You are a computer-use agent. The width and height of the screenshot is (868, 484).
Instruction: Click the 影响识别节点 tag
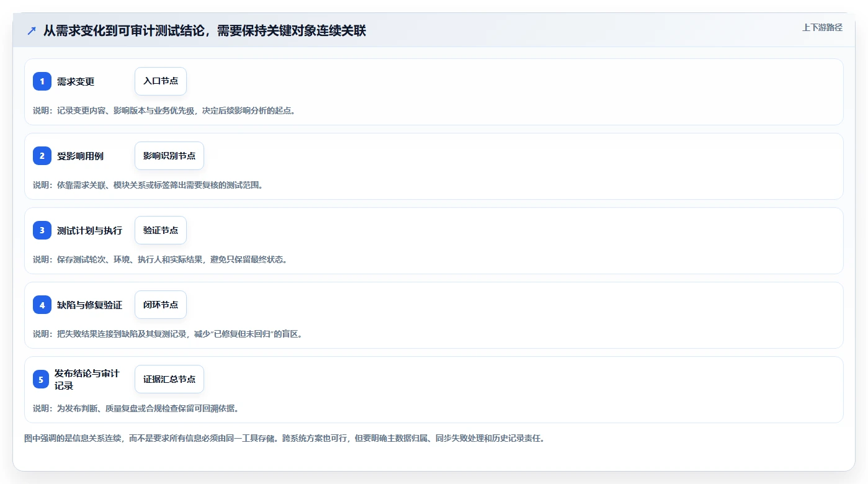tap(169, 156)
